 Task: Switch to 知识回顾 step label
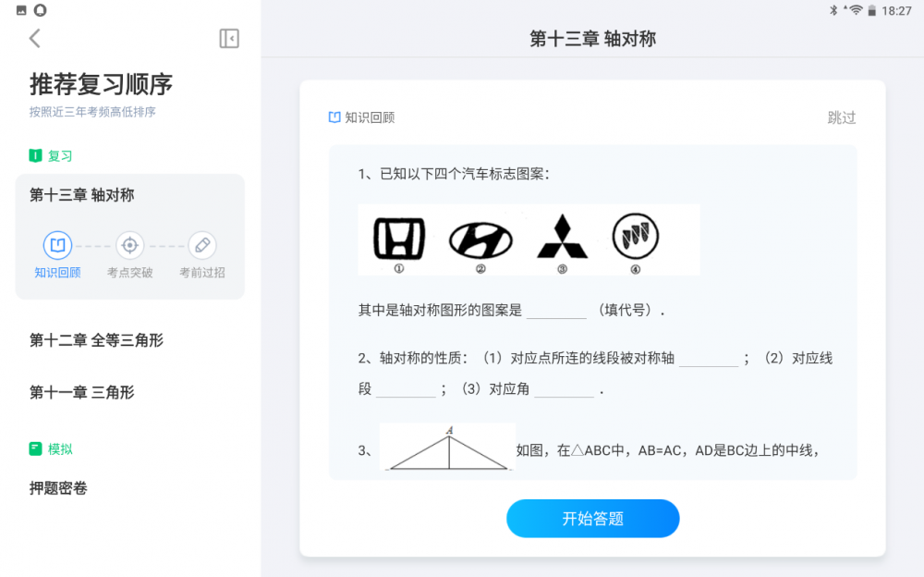[x=57, y=273]
